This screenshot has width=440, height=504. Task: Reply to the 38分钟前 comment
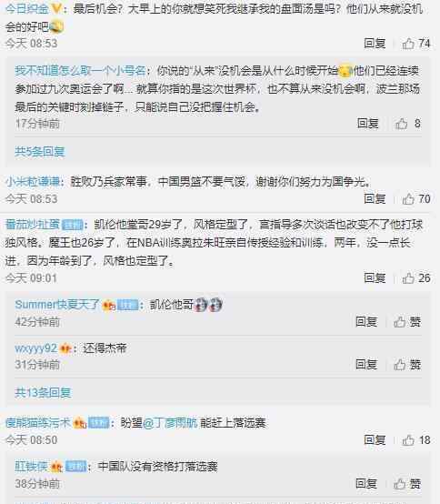click(366, 484)
